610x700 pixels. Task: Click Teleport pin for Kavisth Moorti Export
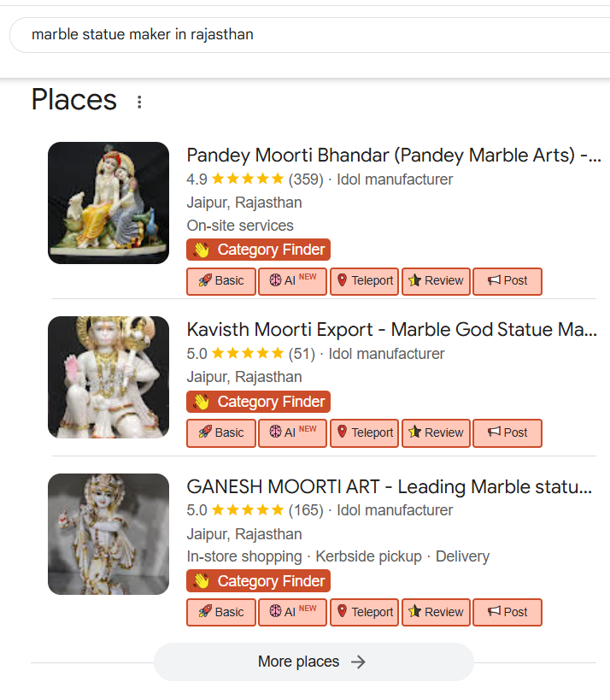[365, 432]
